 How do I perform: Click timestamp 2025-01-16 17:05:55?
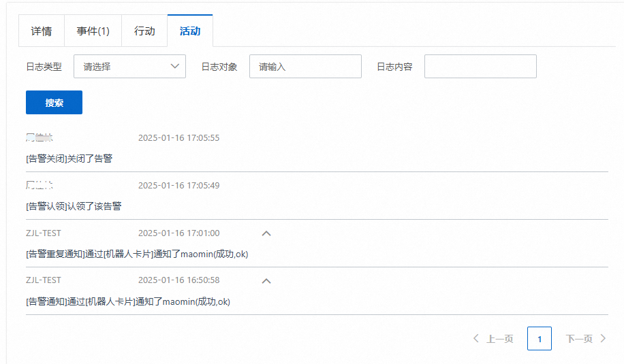click(178, 138)
